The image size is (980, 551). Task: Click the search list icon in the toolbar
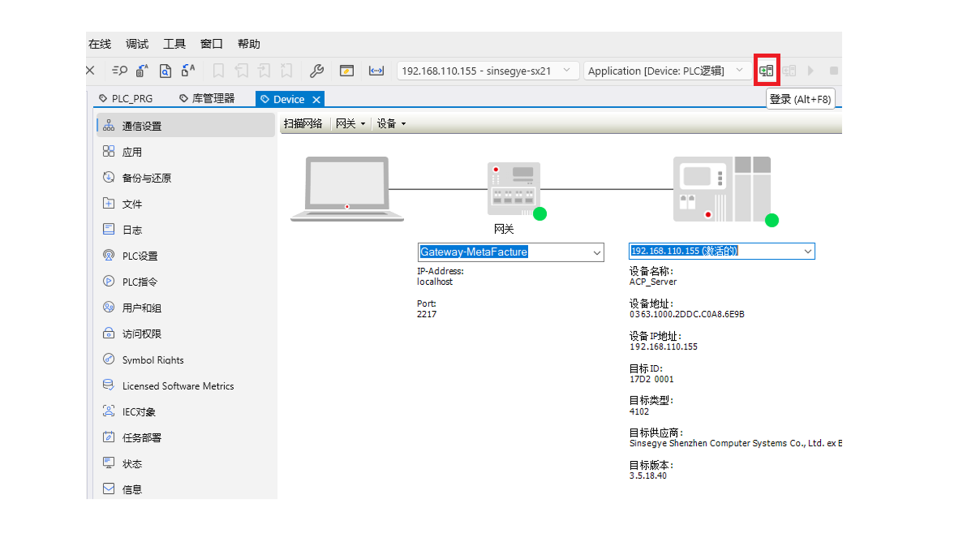(x=119, y=70)
